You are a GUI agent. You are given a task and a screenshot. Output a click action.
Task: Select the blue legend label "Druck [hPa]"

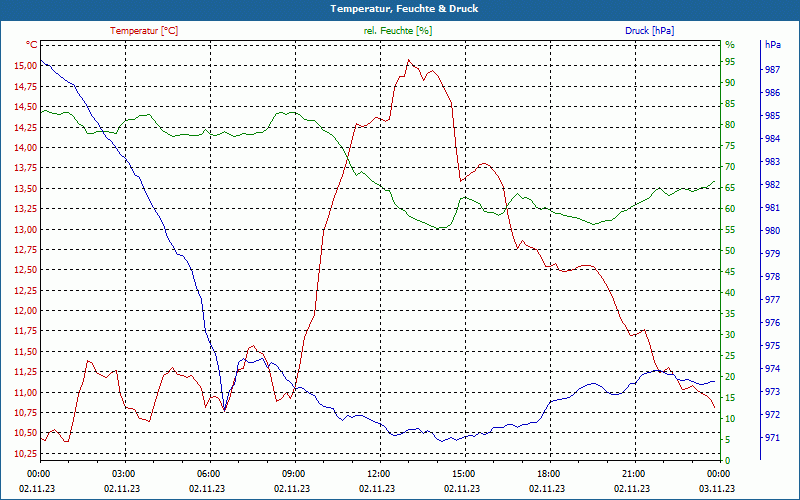pos(649,31)
